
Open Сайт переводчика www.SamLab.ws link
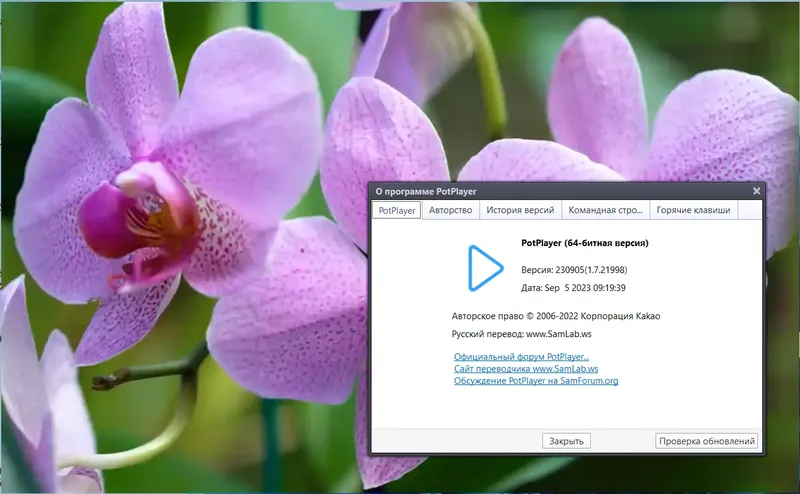[526, 368]
